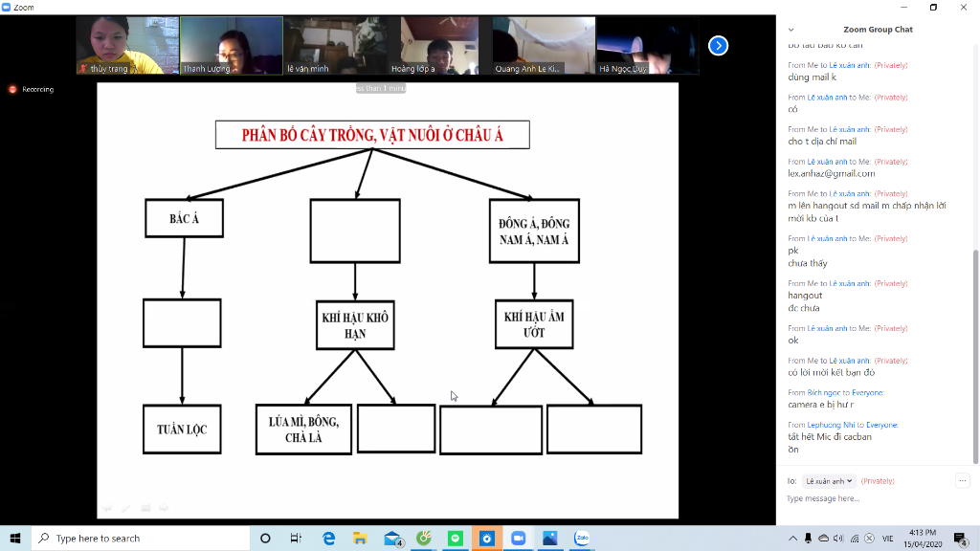Click Lê xuân anh above 'dùng mail k'
This screenshot has height=551, width=980.
click(x=850, y=65)
